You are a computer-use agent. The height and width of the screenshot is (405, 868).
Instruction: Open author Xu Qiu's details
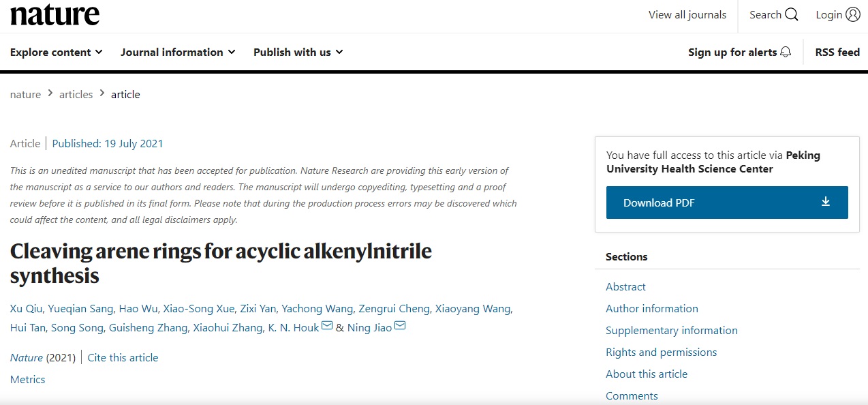pyautogui.click(x=26, y=309)
